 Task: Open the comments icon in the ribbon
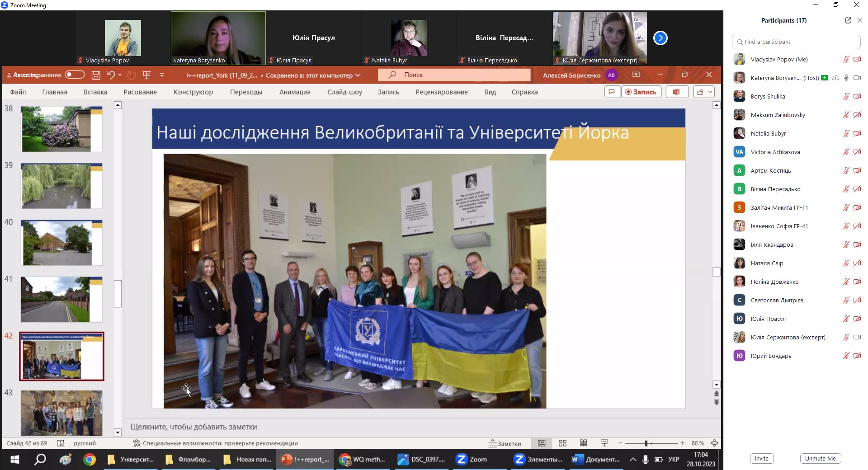(611, 92)
